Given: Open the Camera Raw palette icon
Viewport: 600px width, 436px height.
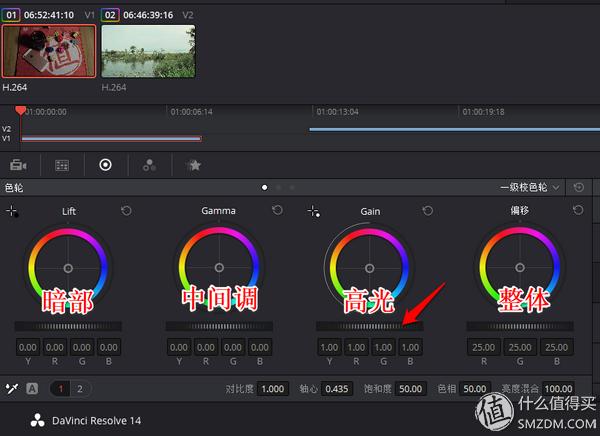Looking at the screenshot, I should pos(18,165).
